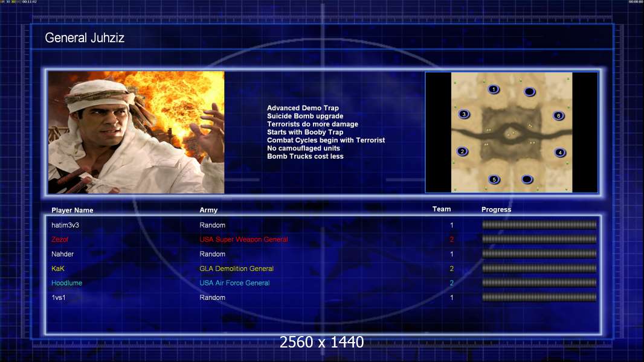Select player name Nahder
The width and height of the screenshot is (644, 362).
pos(62,254)
